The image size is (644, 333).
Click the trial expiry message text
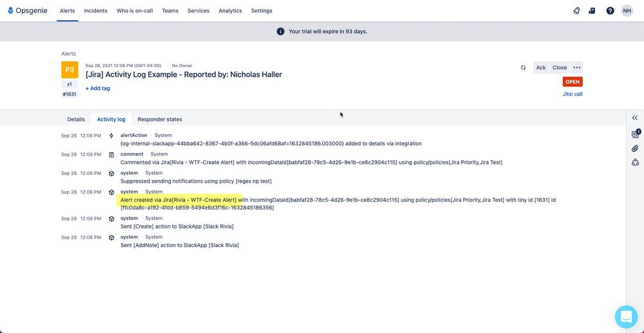tap(327, 31)
